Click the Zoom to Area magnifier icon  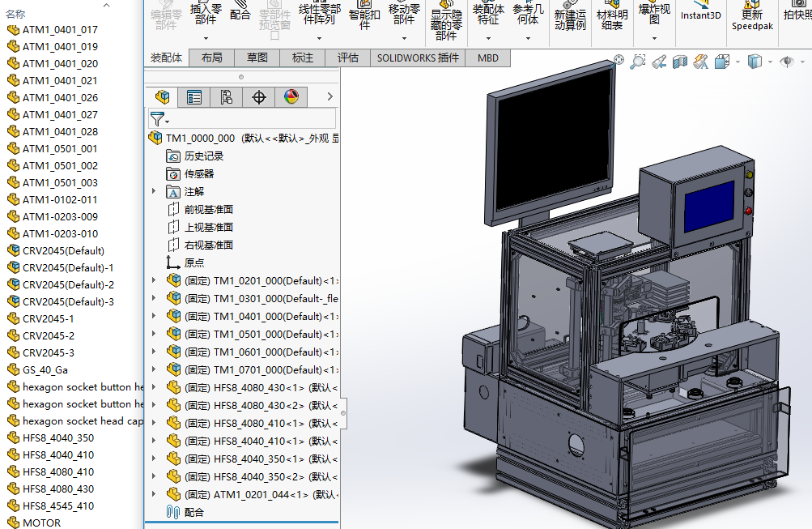coord(639,61)
